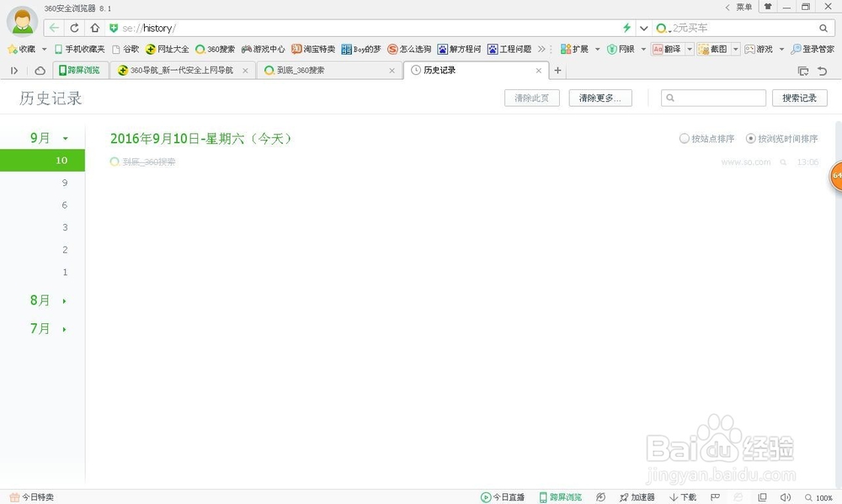Open 网银 online banking tool
Viewport: 842px width, 504px height.
point(621,49)
